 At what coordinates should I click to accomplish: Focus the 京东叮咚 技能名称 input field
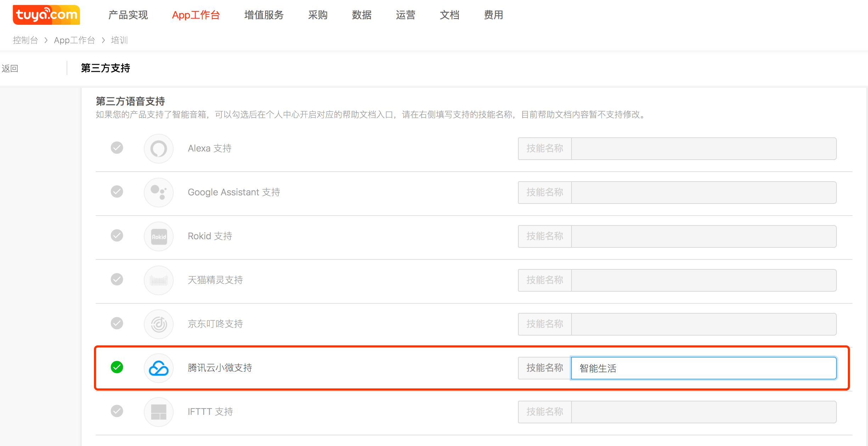pos(704,324)
